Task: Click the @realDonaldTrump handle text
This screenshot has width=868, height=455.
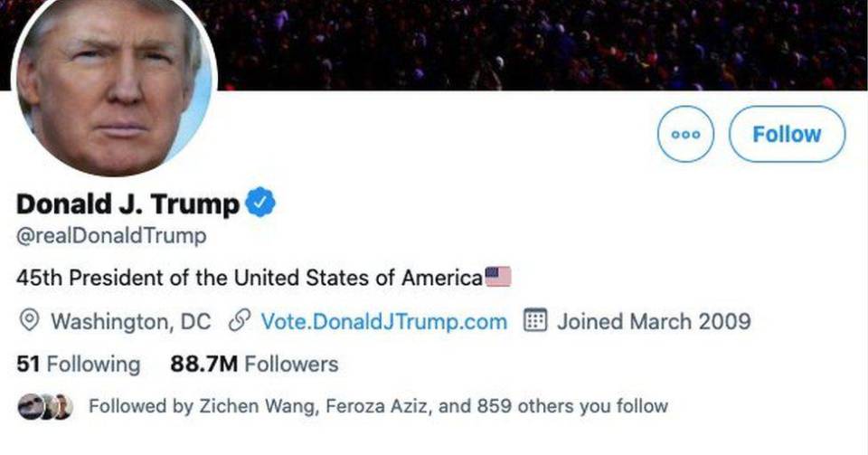Action: point(111,236)
